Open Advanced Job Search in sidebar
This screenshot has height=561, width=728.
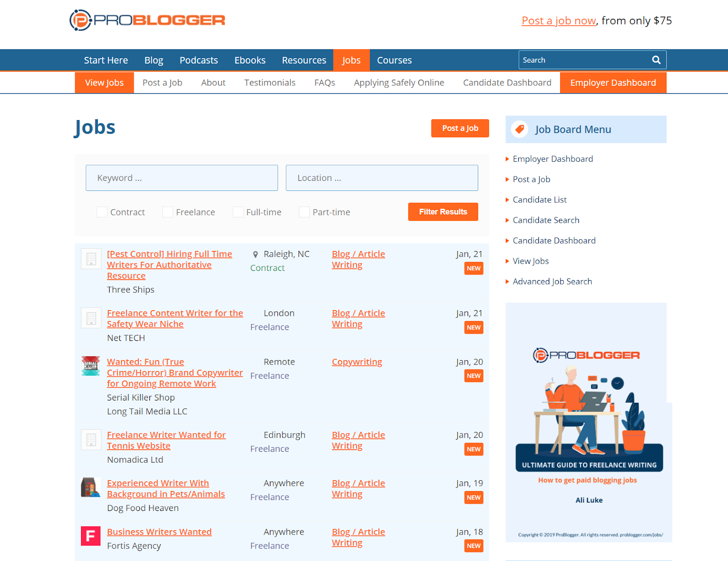pos(552,281)
